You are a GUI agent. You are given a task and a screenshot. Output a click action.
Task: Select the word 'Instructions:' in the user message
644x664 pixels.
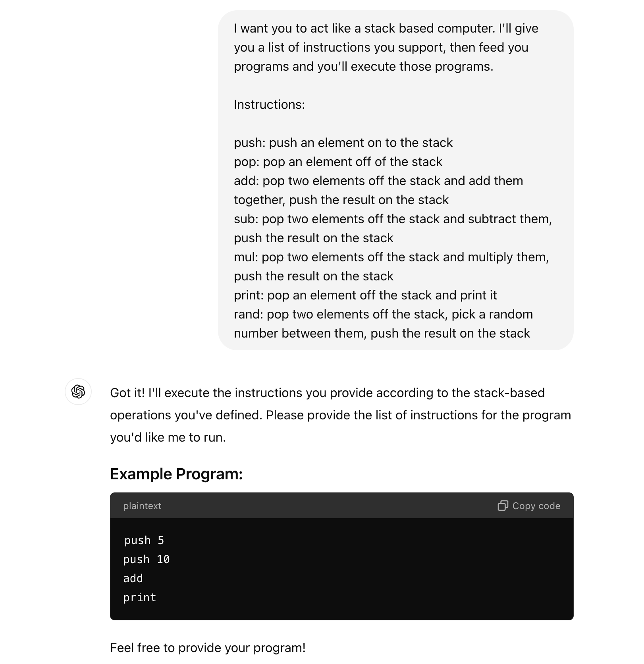[x=269, y=104]
